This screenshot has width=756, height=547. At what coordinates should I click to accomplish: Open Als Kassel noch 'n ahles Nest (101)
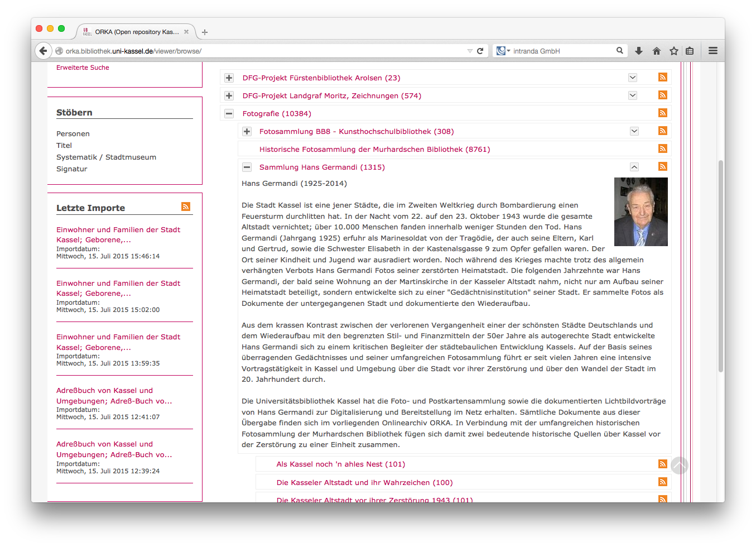[x=341, y=464]
